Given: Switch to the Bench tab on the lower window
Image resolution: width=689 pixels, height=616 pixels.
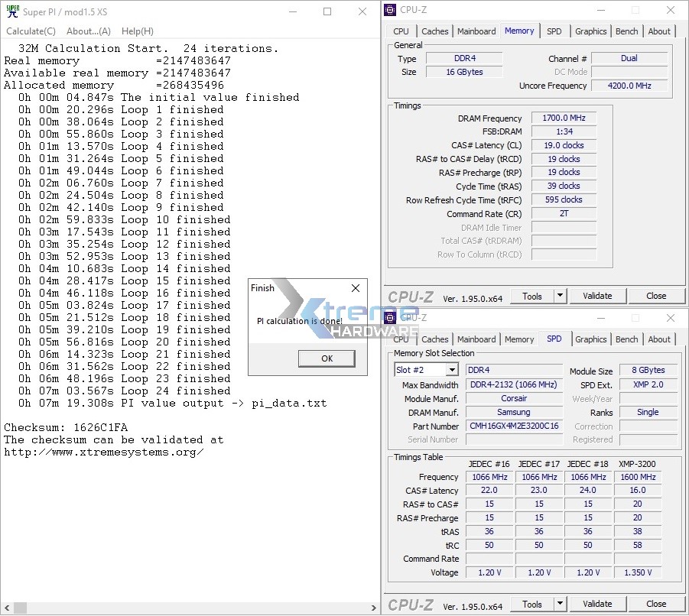Looking at the screenshot, I should [x=627, y=339].
